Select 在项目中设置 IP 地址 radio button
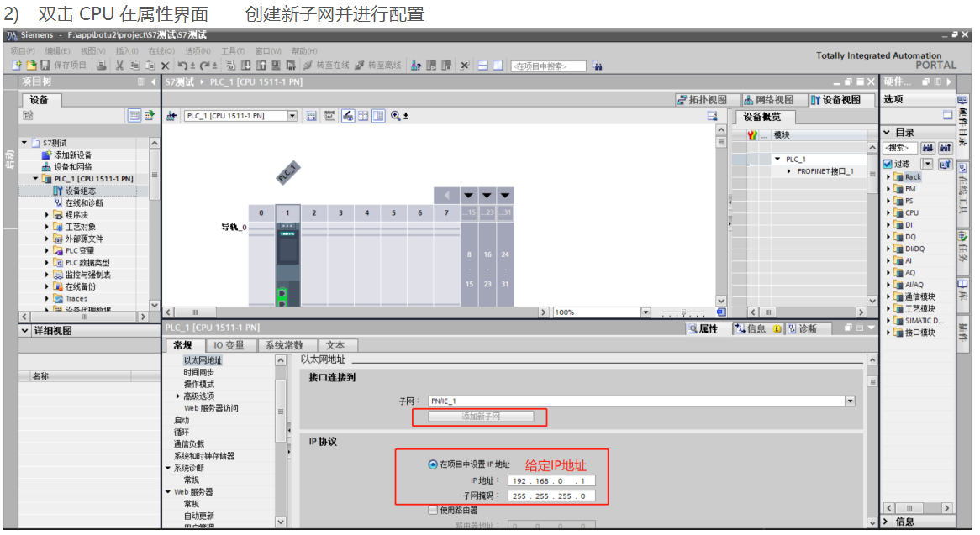 pos(433,464)
